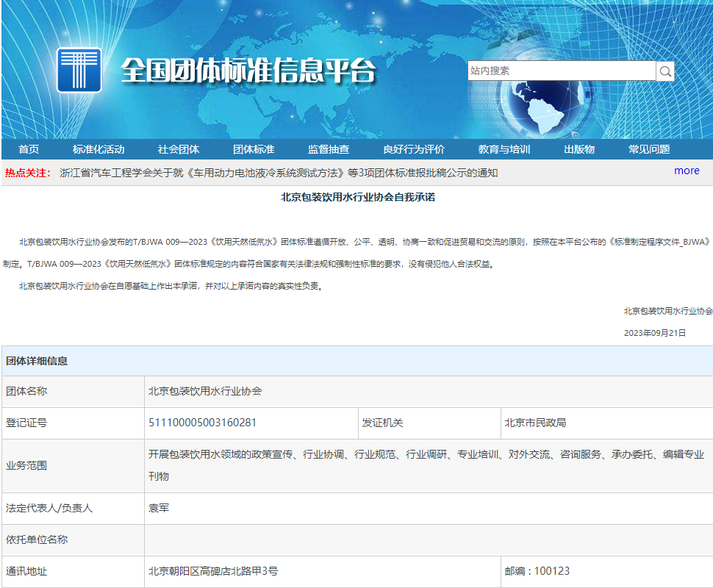Open the 团体标准 menu
The width and height of the screenshot is (713, 588).
[x=254, y=149]
